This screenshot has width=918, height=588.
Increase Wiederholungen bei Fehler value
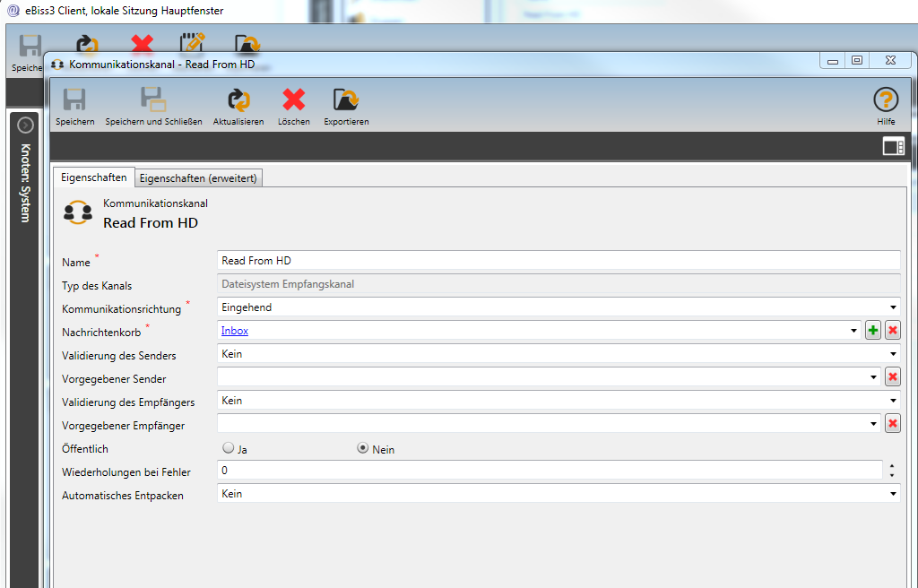[x=891, y=465]
